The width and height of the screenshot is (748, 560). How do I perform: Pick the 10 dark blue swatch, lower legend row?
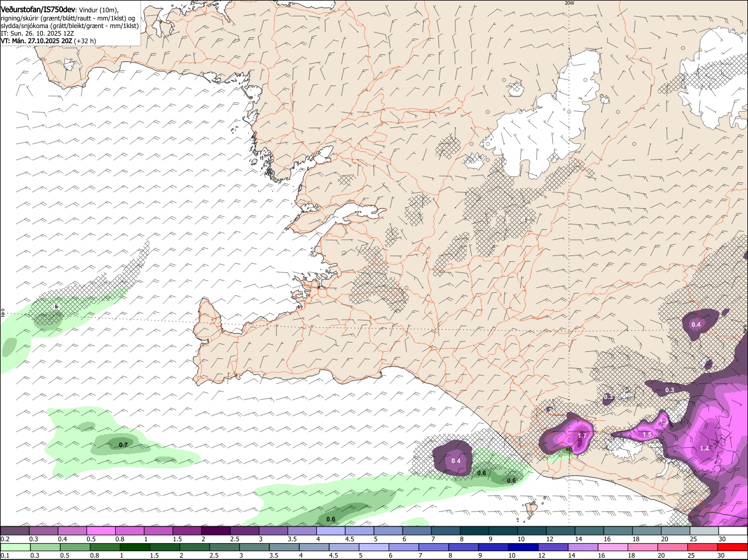point(522,548)
